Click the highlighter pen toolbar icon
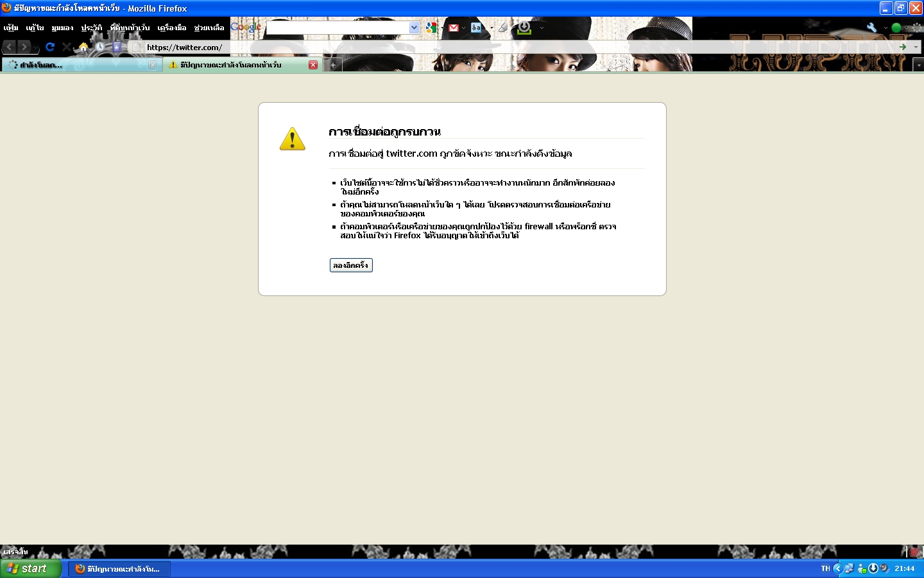This screenshot has width=924, height=578. click(503, 28)
